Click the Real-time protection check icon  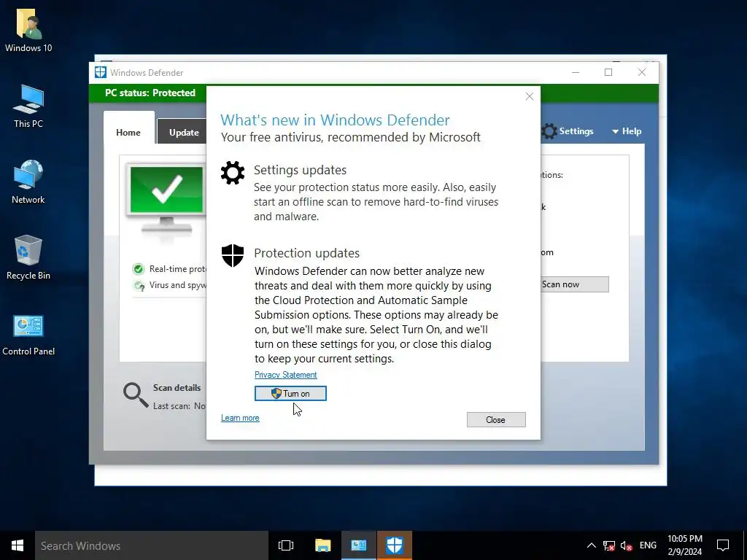click(x=139, y=270)
